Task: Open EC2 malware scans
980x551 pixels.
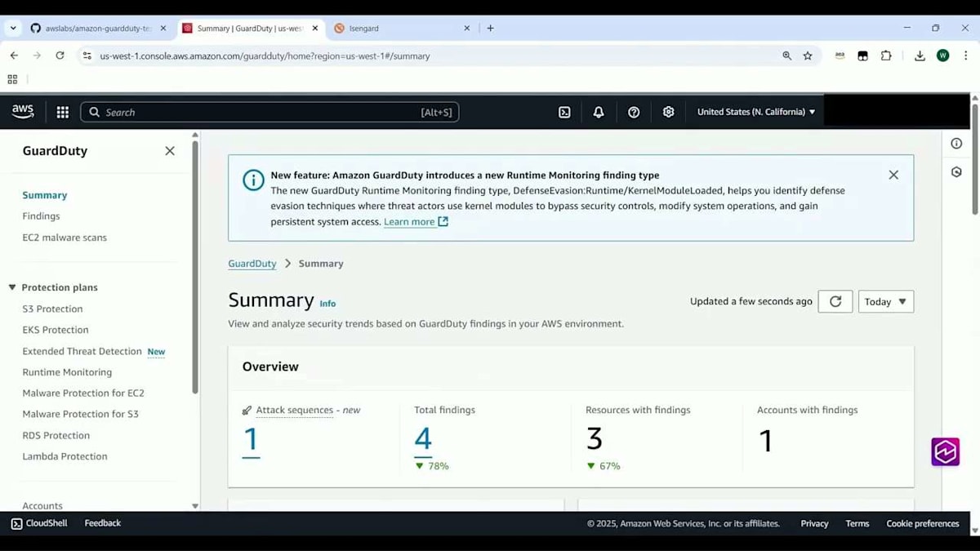Action: 65,238
